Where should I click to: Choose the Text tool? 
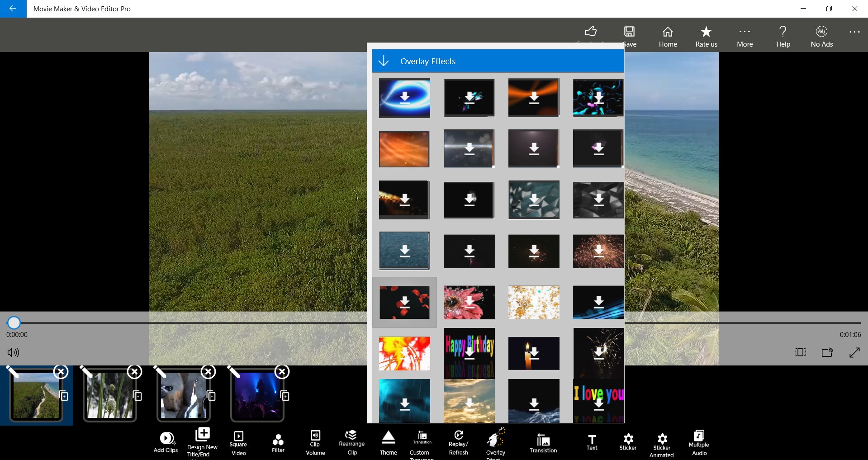pos(592,442)
